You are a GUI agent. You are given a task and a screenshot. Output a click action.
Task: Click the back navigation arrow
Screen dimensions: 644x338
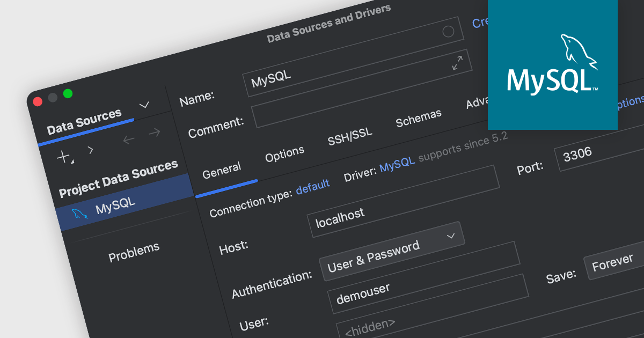point(129,140)
